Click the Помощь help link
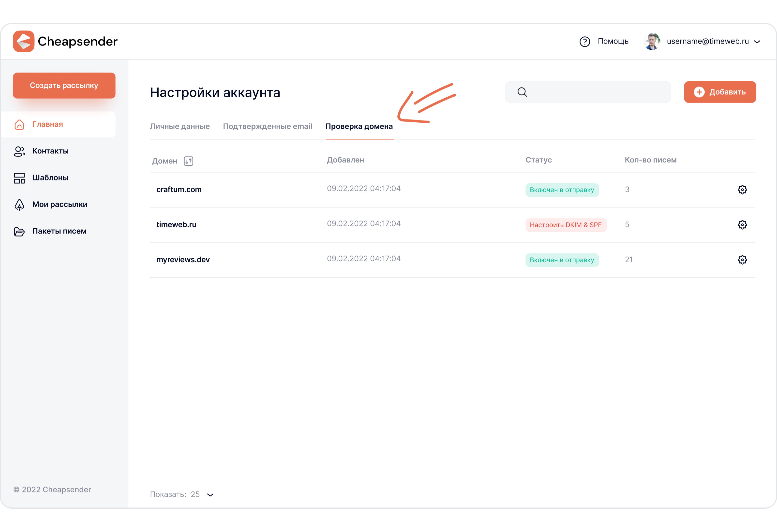 coord(613,42)
